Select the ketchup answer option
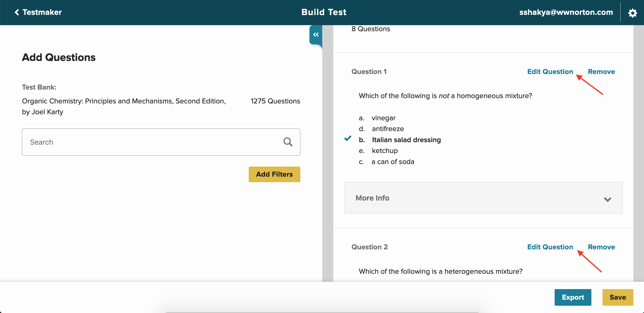644x313 pixels. [x=385, y=151]
